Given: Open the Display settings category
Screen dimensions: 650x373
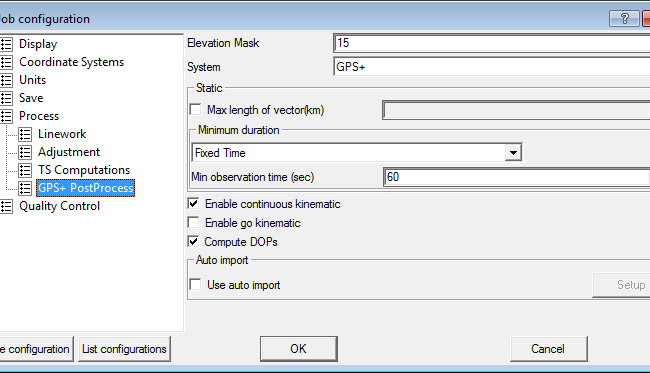Looking at the screenshot, I should coord(38,44).
